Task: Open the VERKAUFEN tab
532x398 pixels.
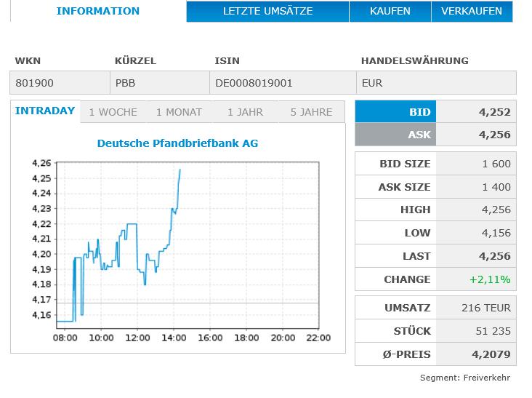Action: point(472,12)
